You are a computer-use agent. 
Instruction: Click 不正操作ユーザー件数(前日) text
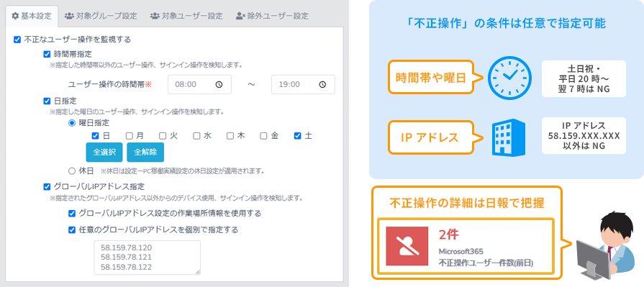pyautogui.click(x=486, y=263)
